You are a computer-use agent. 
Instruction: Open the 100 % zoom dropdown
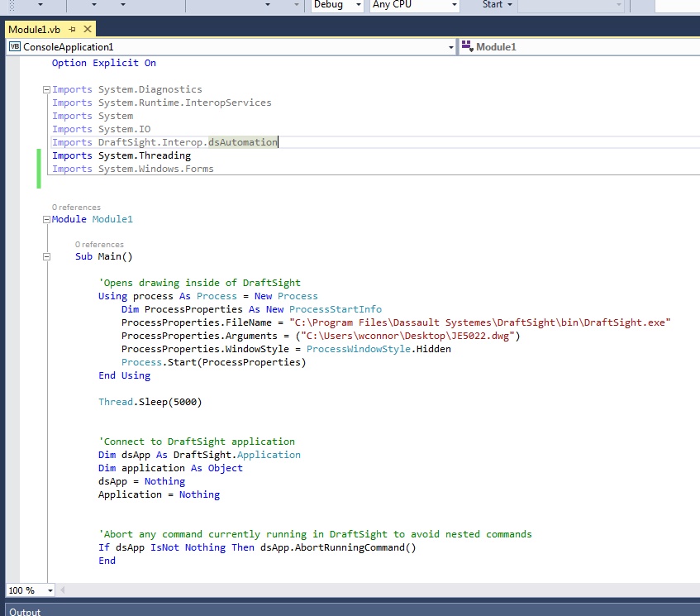[x=50, y=590]
